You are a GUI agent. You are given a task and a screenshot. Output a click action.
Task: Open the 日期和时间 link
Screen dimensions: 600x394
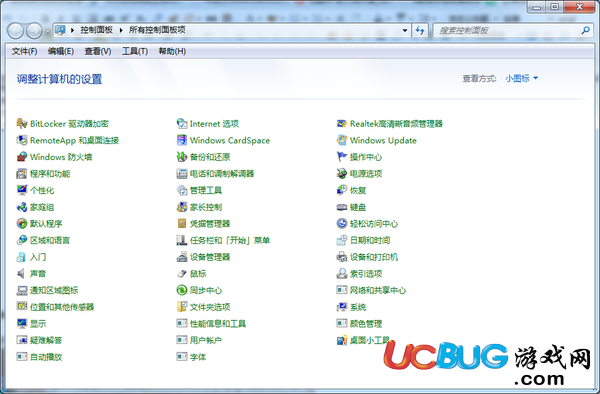370,240
